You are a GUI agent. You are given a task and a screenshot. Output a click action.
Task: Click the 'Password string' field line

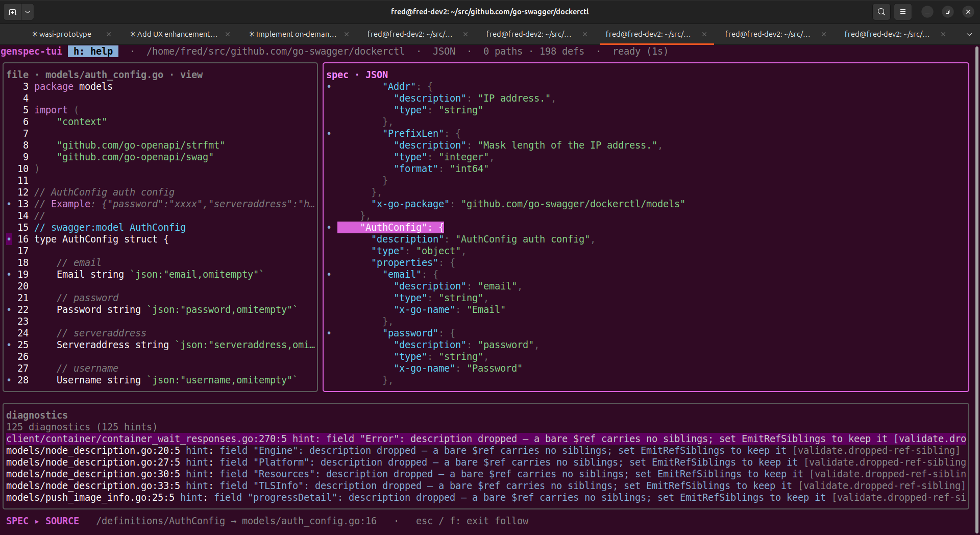tap(177, 309)
